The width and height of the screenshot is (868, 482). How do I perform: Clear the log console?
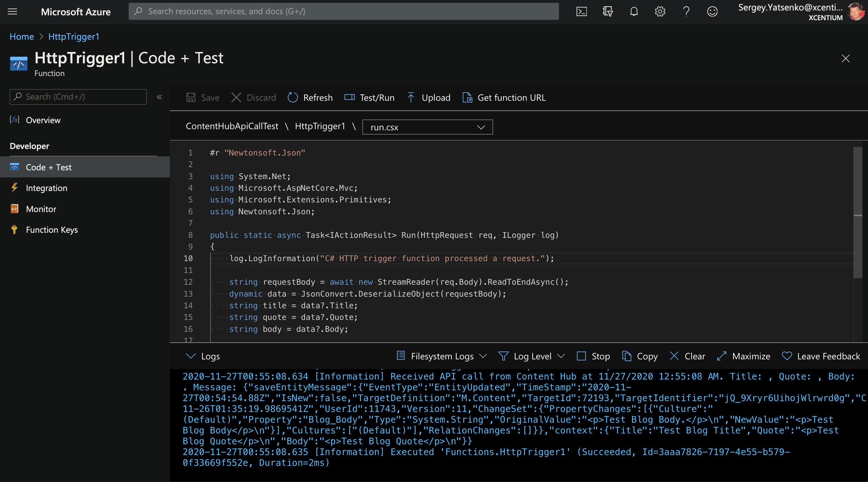pos(687,356)
